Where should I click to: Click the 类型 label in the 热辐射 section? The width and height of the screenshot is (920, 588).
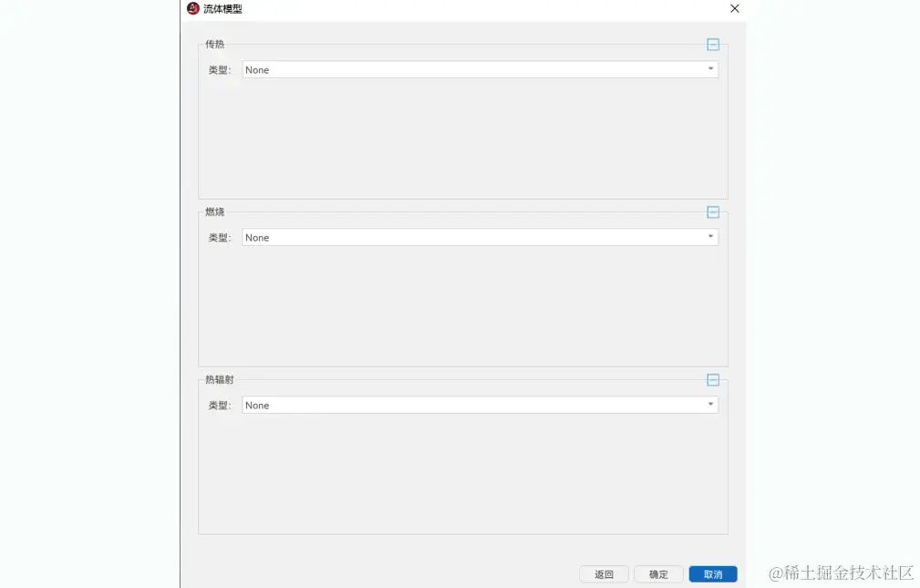220,406
